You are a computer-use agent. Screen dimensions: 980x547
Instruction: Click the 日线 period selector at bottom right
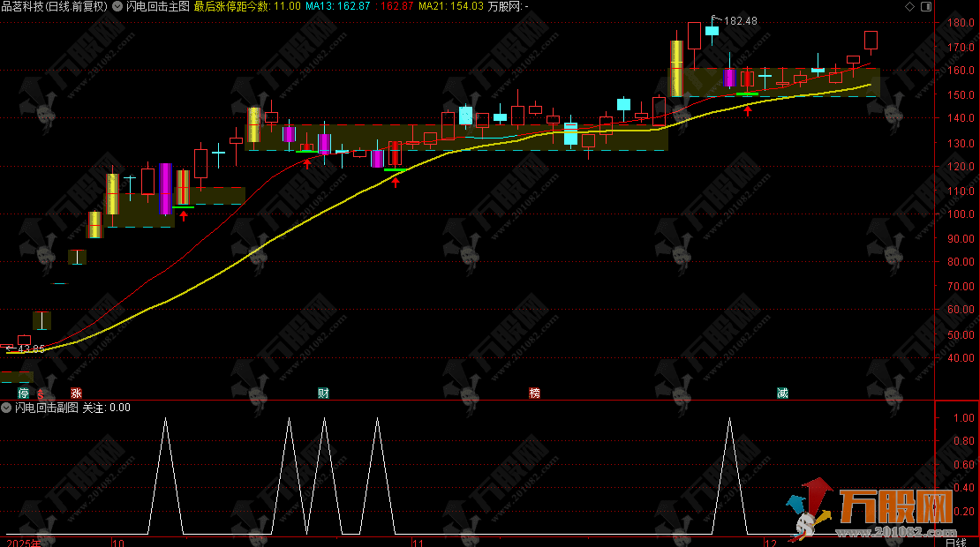click(955, 541)
